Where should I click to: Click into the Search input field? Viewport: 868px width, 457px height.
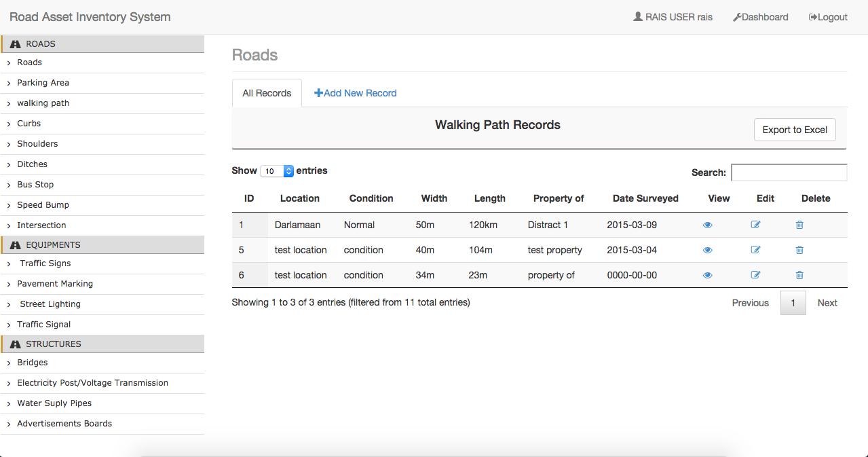tap(789, 172)
